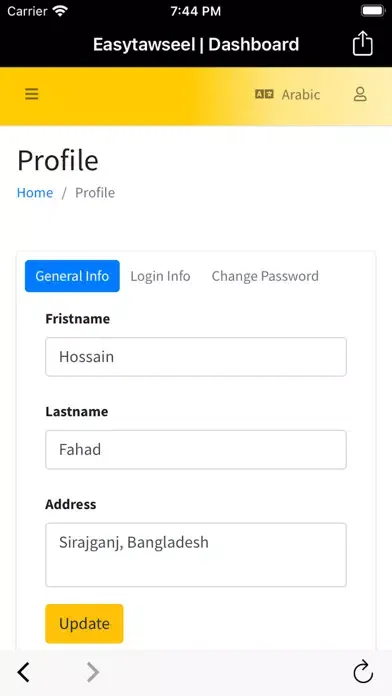Click the Address text area
Screen dimensions: 392x696
click(x=196, y=555)
